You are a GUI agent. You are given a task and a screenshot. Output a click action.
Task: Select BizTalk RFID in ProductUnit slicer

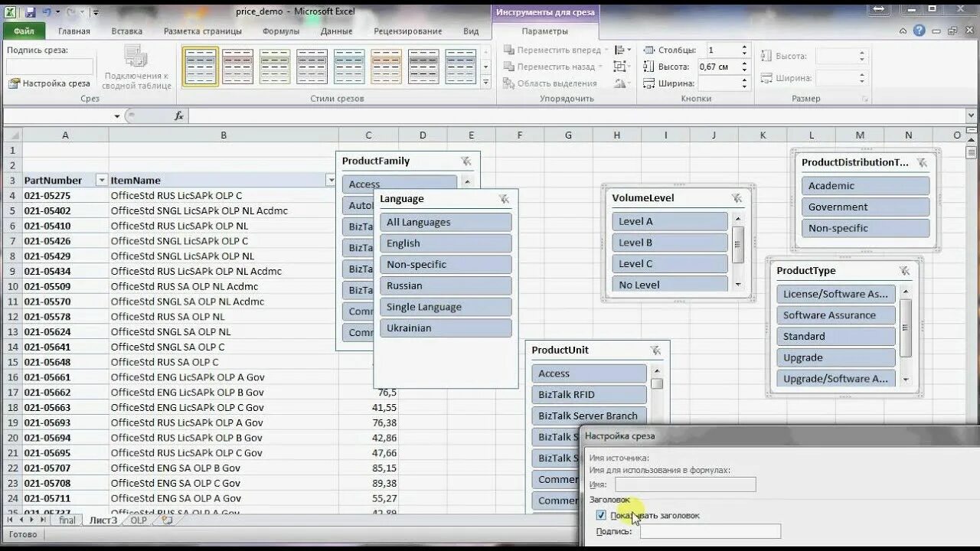click(590, 394)
